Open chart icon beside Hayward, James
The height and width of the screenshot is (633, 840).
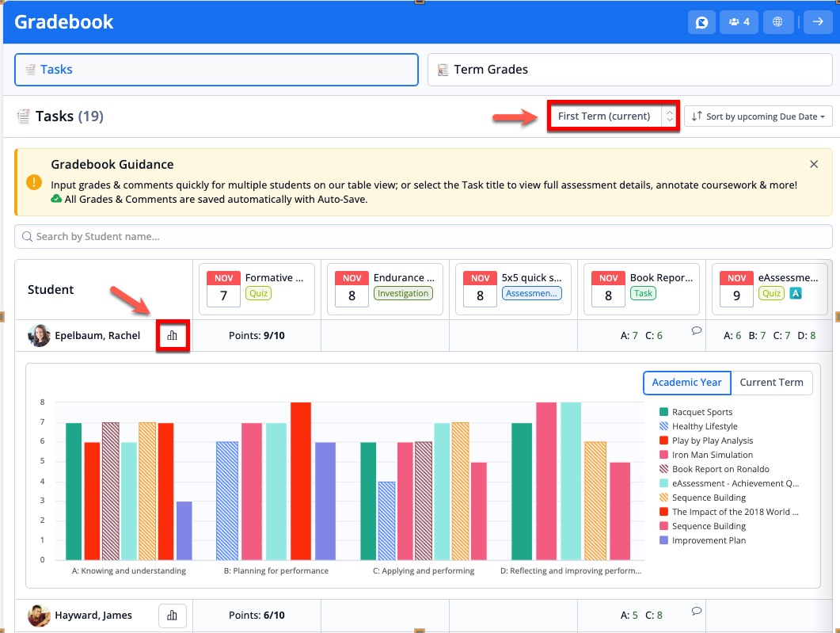click(172, 616)
